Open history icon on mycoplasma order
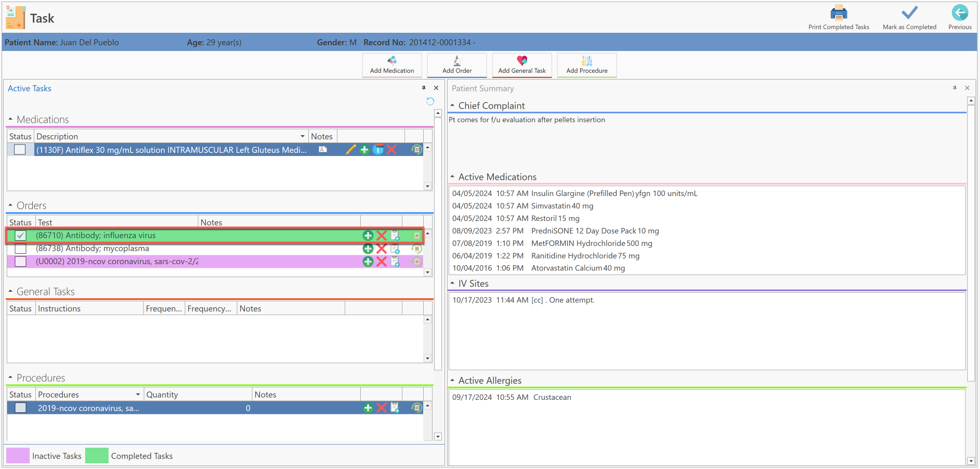 [416, 249]
